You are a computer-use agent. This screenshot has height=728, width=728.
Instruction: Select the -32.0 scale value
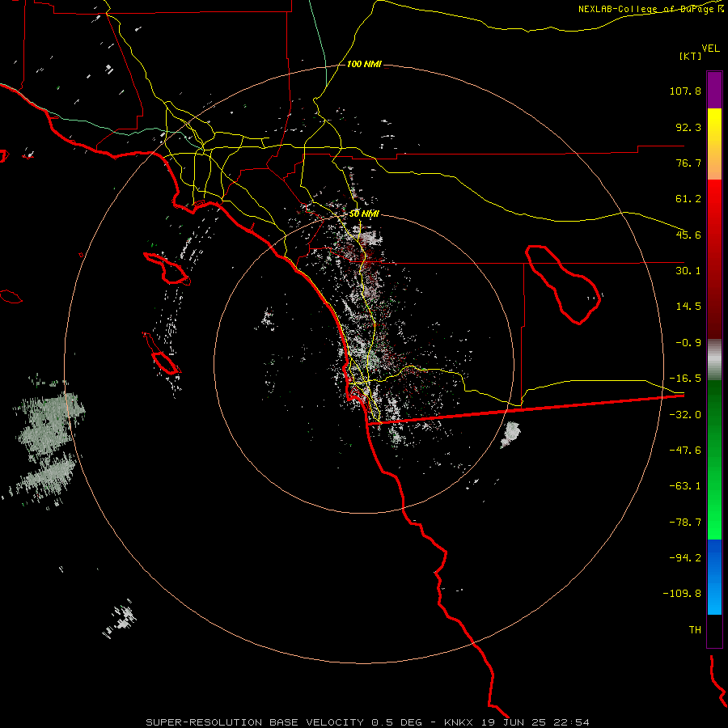point(685,415)
